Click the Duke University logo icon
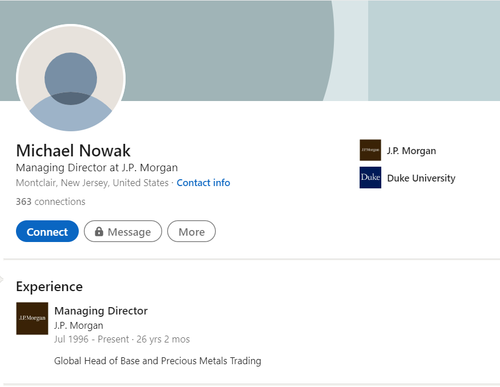 [x=370, y=177]
